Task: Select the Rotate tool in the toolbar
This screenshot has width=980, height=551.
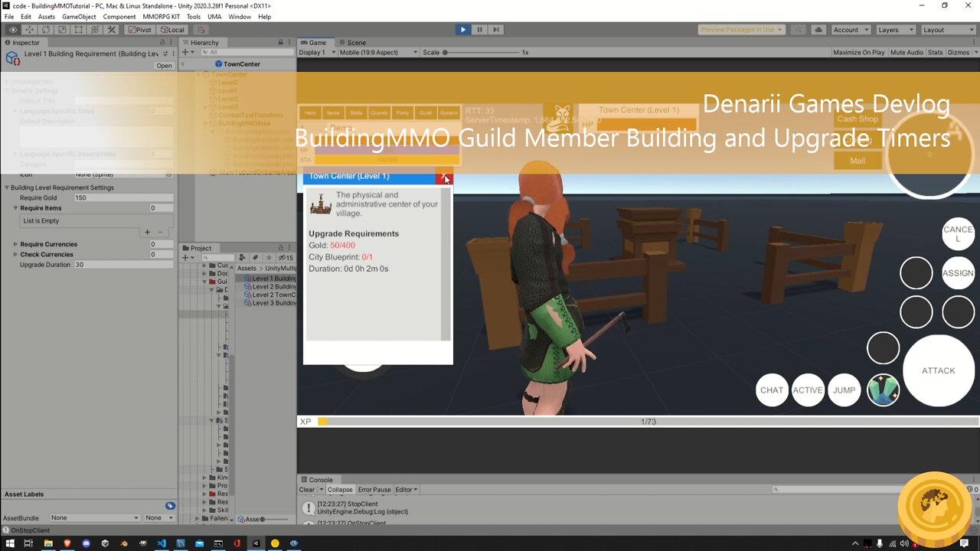Action: click(46, 30)
